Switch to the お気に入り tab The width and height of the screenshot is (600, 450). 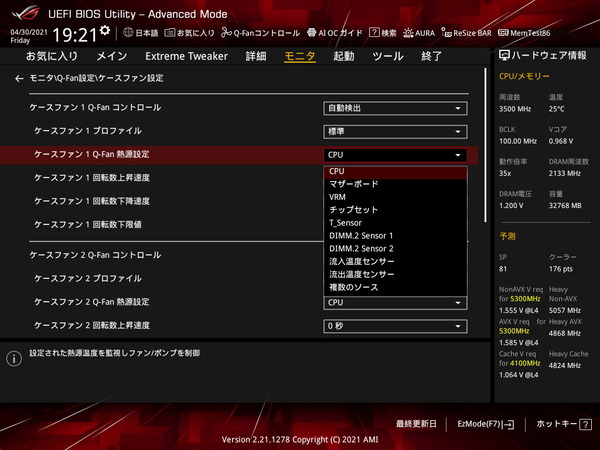(52, 56)
